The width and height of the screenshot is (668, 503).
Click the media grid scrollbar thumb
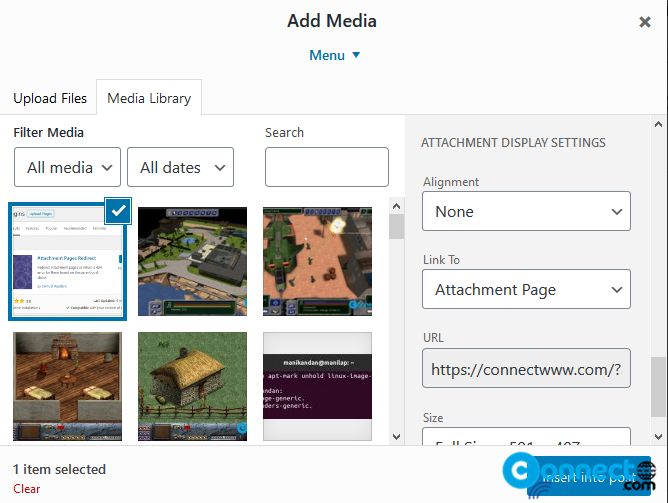(396, 227)
